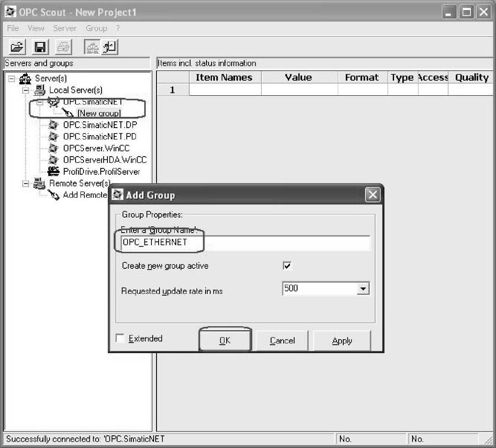Viewport: 496px width, 448px height.
Task: Save project using the floppy disk icon
Action: (x=40, y=47)
